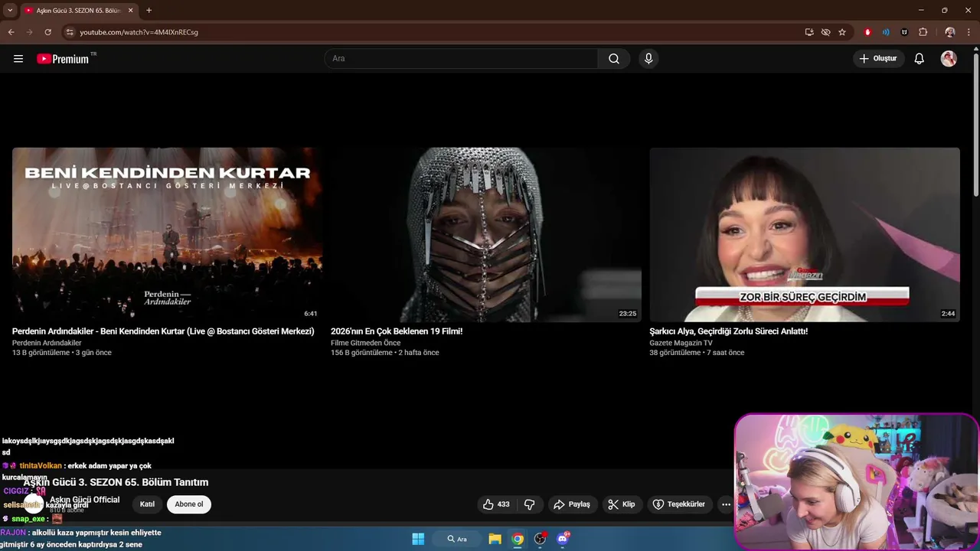Open the YouTube account avatar menu
Screen dimensions: 980x551
(x=949, y=59)
